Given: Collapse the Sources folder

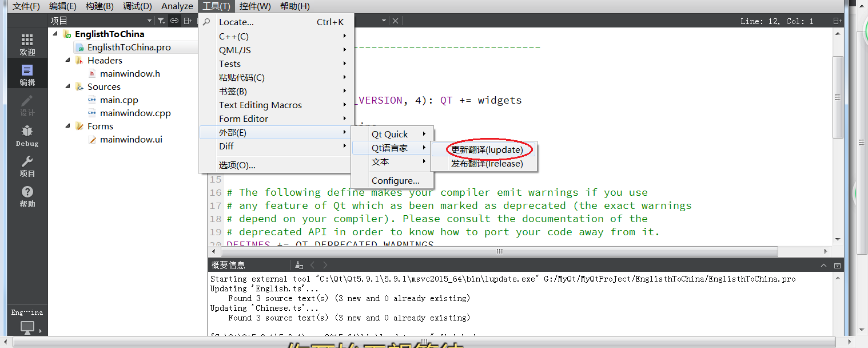Looking at the screenshot, I should [67, 86].
